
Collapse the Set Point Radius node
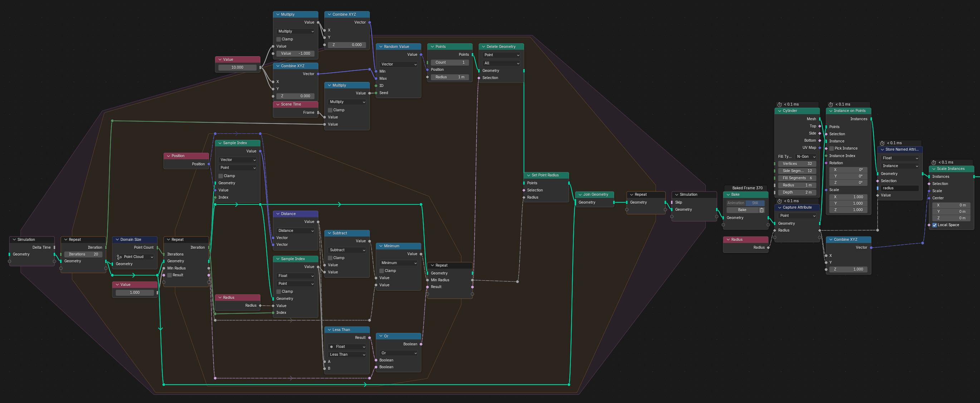coord(528,175)
